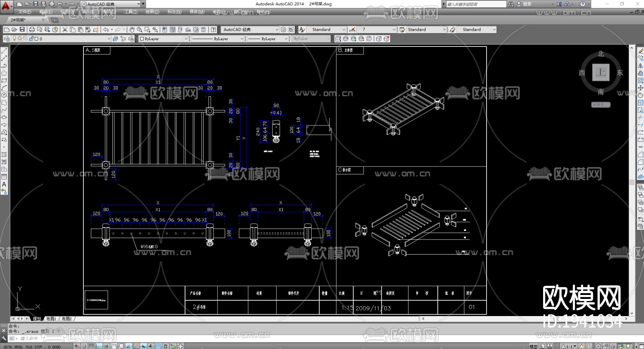The image size is (644, 349).
Task: Open the dimension style dropdown showing 7
Action: click(376, 29)
